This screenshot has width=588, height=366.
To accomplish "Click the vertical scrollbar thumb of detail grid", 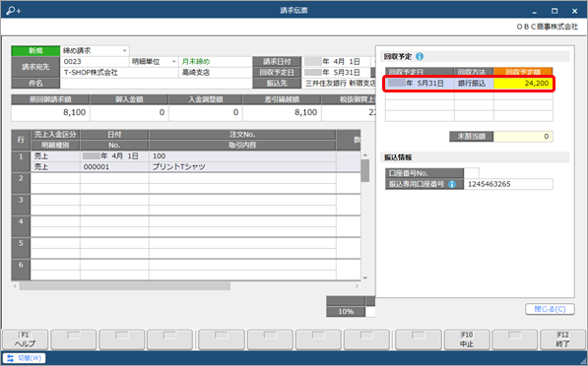I will pyautogui.click(x=365, y=170).
